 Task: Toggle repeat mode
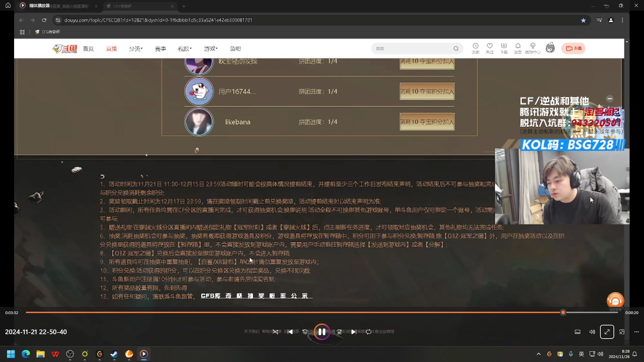(x=369, y=332)
